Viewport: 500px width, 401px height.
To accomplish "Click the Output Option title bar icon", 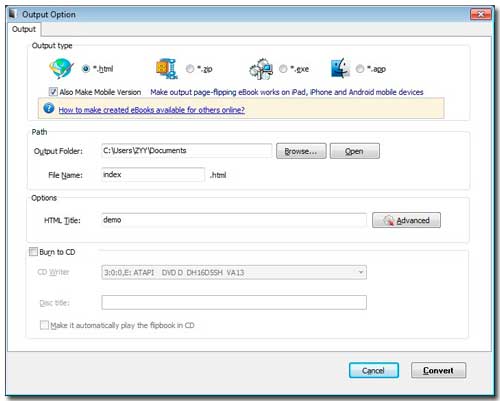I will click(x=13, y=14).
